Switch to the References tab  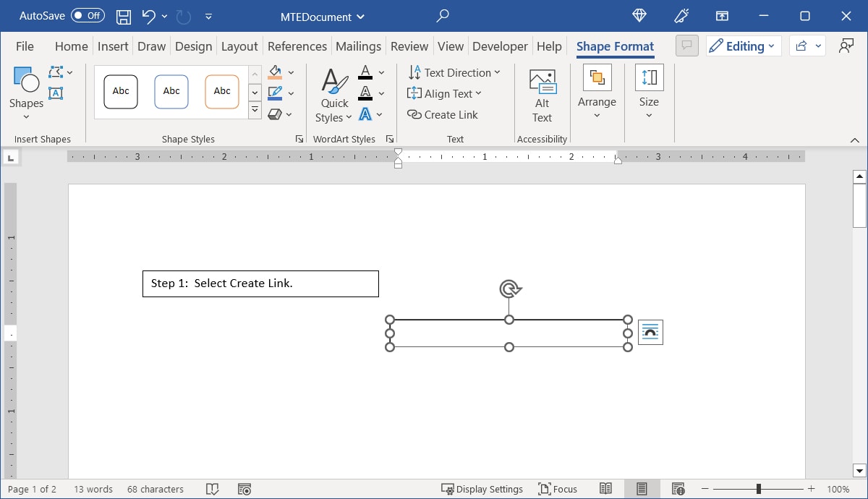pyautogui.click(x=297, y=46)
